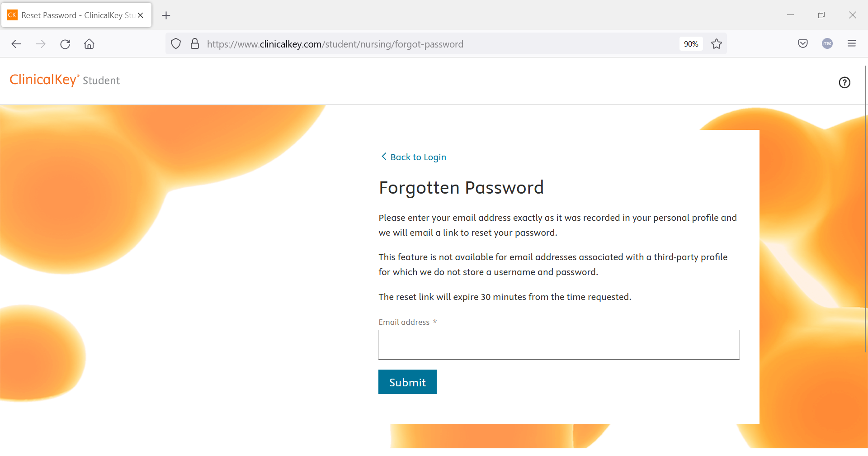Close the Reset Password tab
This screenshot has height=456, width=868.
coord(141,15)
